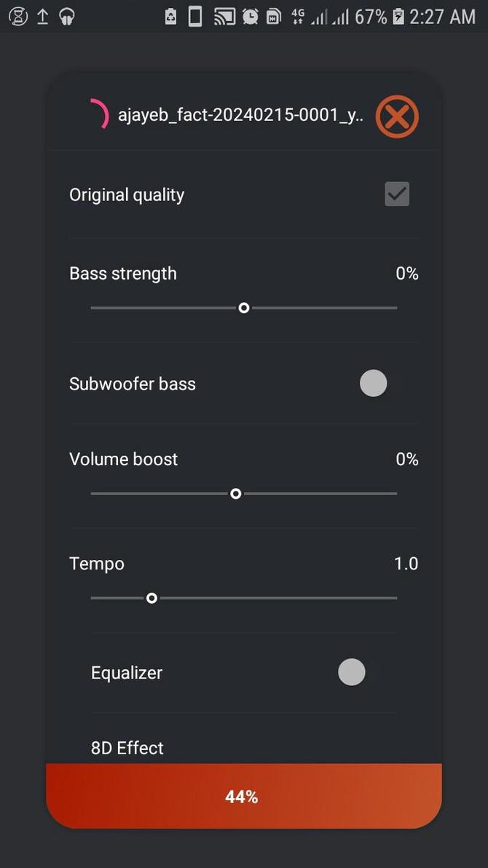
Task: Tap the 2:27 AM clock
Action: pyautogui.click(x=442, y=16)
